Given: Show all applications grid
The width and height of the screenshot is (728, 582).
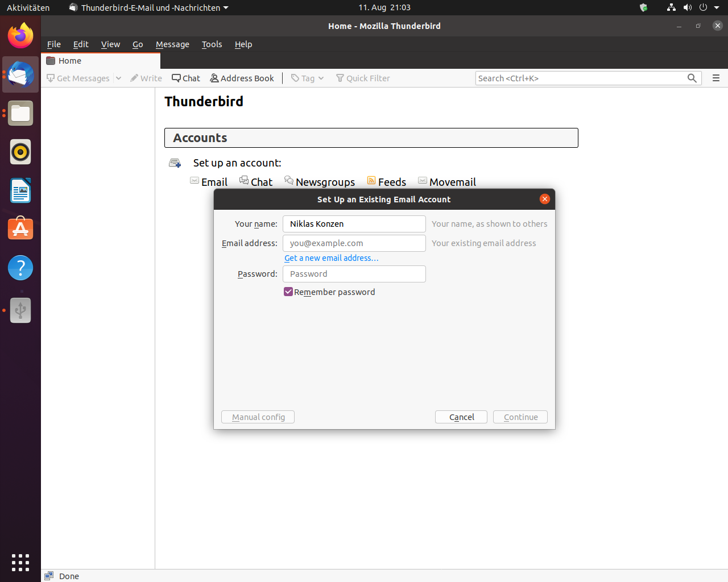Looking at the screenshot, I should click(20, 562).
